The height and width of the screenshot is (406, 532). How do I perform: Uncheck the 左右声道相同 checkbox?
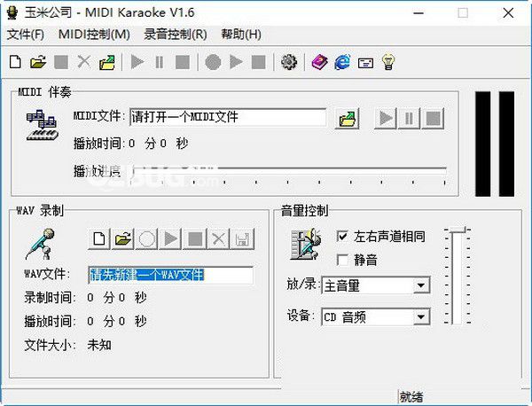click(342, 236)
